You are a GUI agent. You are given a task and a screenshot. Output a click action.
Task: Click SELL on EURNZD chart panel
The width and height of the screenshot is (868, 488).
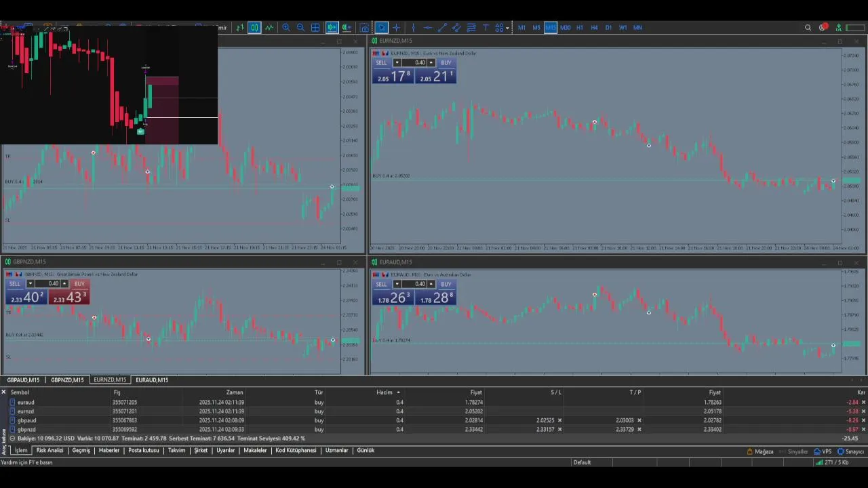[381, 63]
